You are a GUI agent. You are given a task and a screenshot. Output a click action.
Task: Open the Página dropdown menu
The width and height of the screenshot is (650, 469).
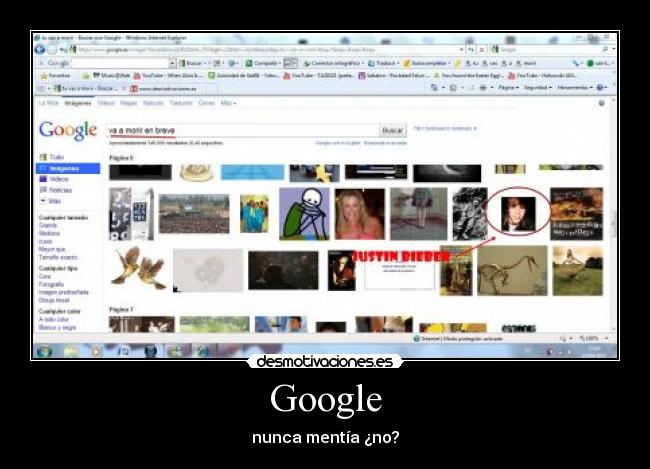pyautogui.click(x=508, y=87)
